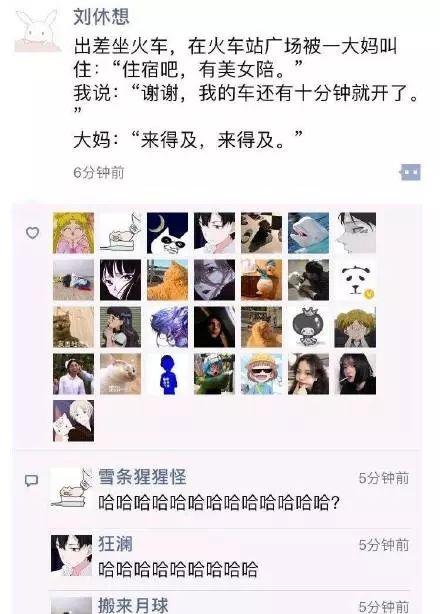Image resolution: width=440 pixels, height=614 pixels.
Task: Tap the crescent moon panda avatar
Action: 167,233
